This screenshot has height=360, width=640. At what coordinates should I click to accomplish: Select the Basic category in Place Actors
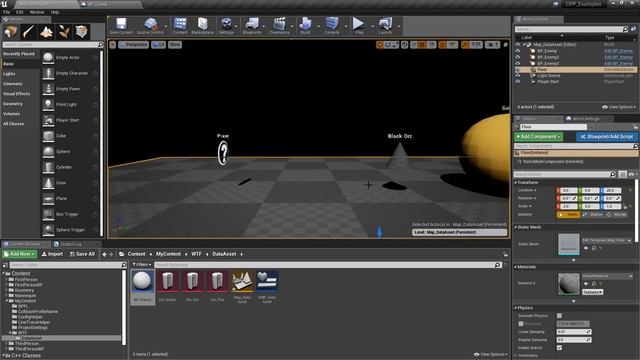(x=20, y=64)
